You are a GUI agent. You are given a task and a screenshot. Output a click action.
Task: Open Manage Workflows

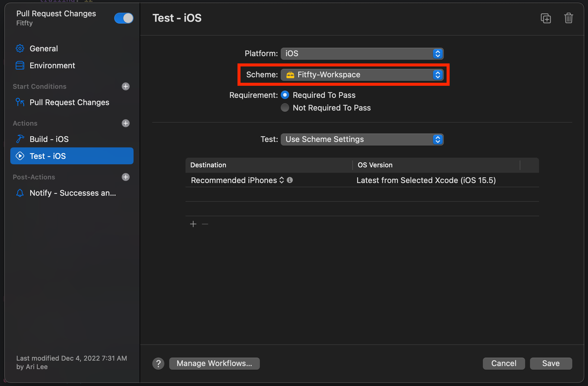pyautogui.click(x=214, y=363)
